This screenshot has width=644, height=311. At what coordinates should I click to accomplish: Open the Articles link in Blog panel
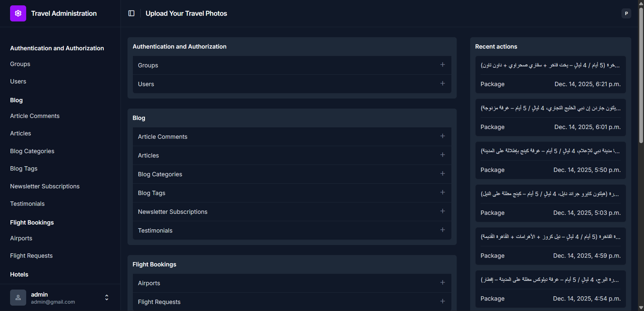(148, 155)
